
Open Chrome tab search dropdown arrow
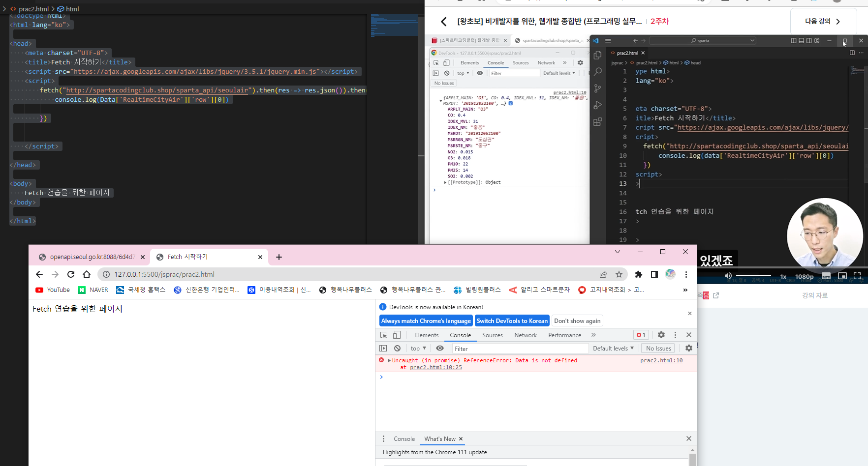pos(618,252)
